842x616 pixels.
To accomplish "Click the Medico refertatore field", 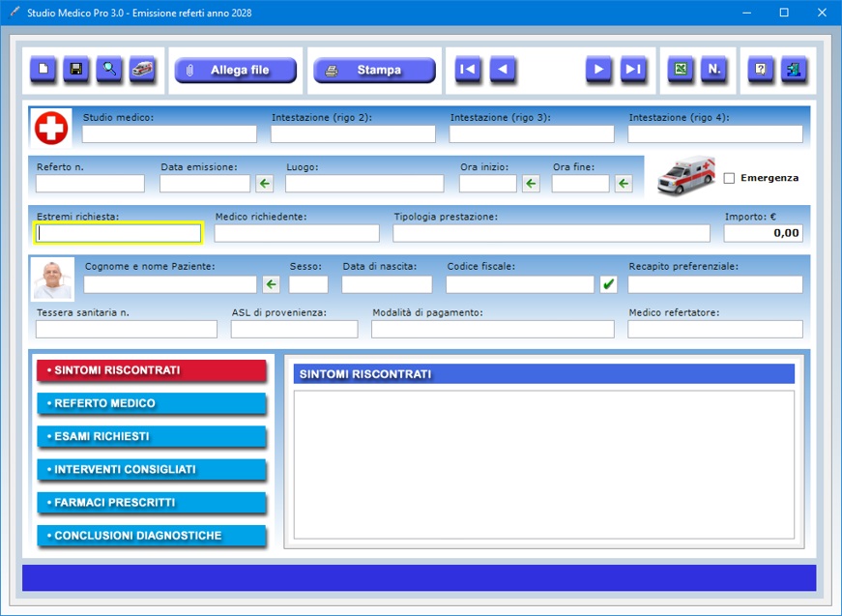I will tap(715, 329).
